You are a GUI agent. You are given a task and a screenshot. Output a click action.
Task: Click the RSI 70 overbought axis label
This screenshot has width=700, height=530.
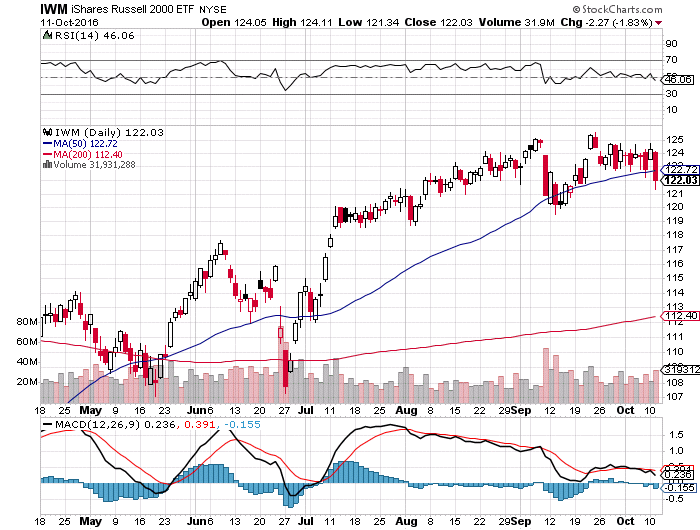coord(672,59)
